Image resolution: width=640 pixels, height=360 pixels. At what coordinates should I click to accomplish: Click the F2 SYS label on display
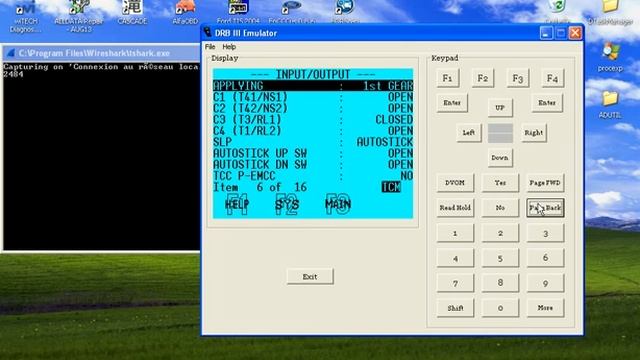pyautogui.click(x=287, y=204)
